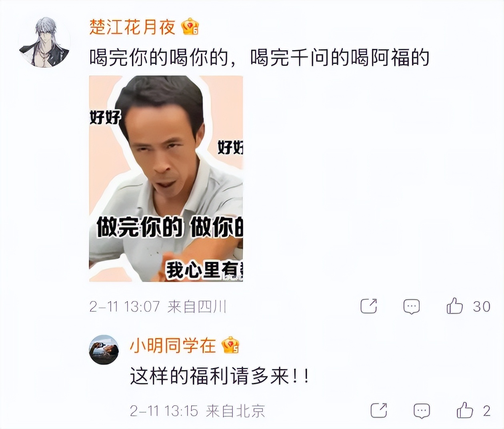Open reply bubble on 小明同学在's comment
The image size is (504, 429).
click(x=422, y=411)
